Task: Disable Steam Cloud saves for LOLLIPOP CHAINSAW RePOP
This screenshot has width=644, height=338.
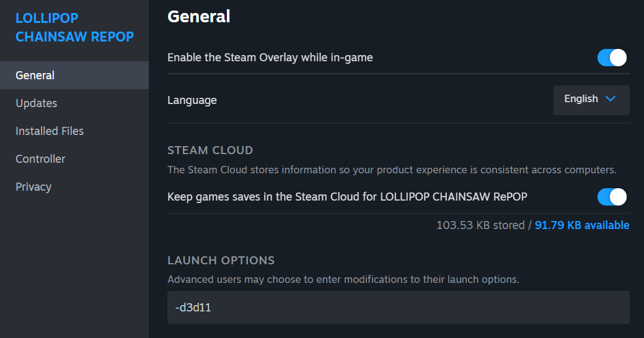Action: pos(612,197)
